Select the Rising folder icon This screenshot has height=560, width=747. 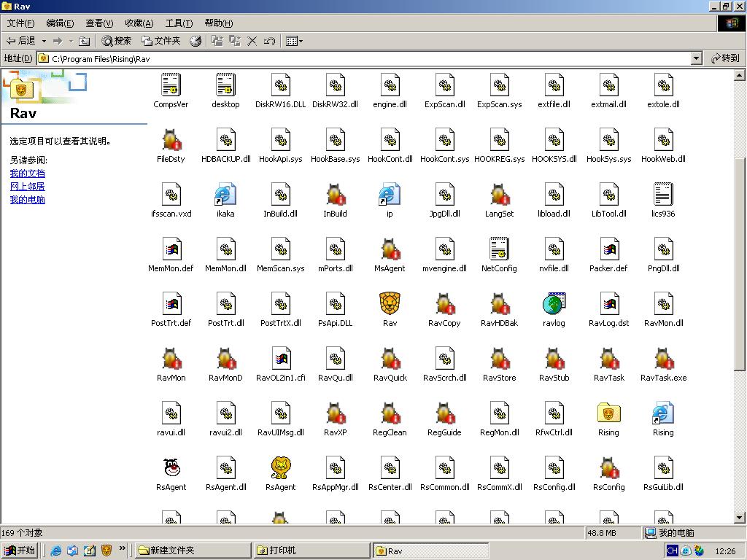tap(608, 413)
